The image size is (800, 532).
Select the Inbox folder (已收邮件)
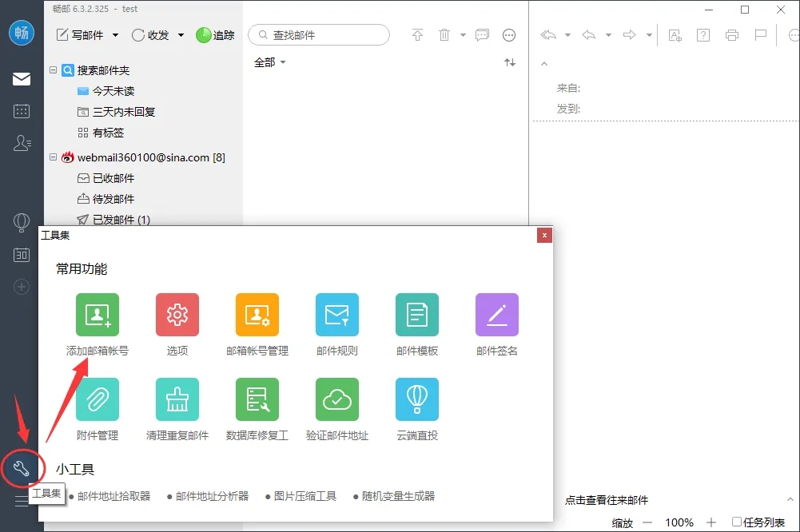[x=113, y=178]
